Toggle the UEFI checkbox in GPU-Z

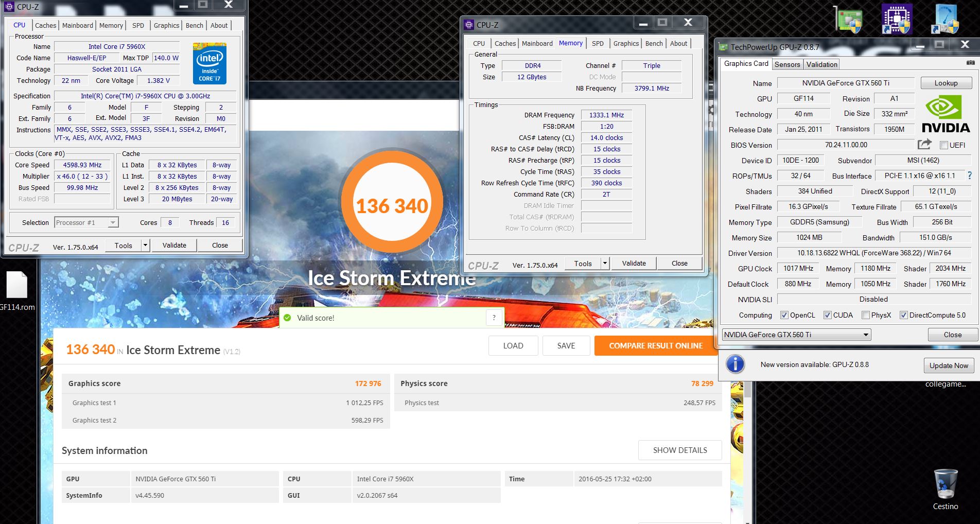pyautogui.click(x=943, y=145)
